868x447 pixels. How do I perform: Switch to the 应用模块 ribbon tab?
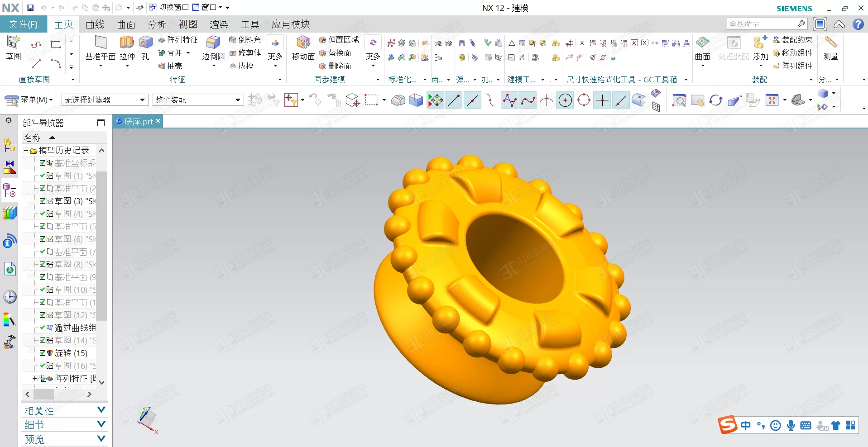(x=291, y=24)
